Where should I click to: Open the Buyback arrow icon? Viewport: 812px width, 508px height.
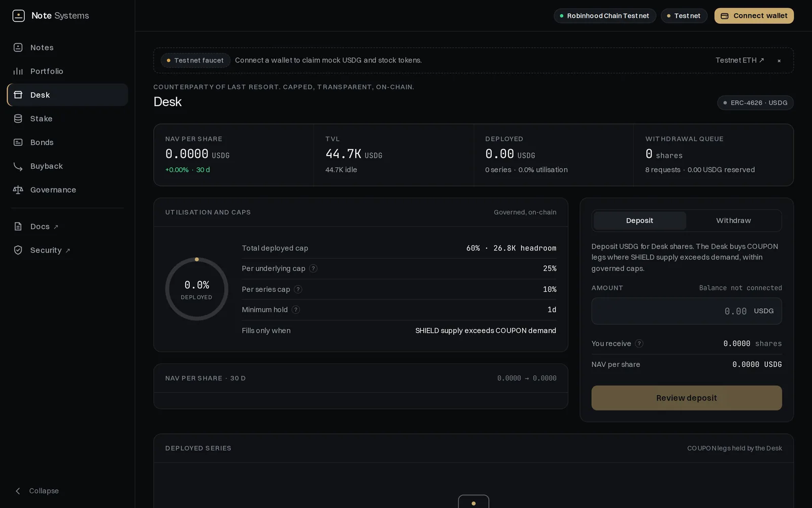pyautogui.click(x=18, y=166)
